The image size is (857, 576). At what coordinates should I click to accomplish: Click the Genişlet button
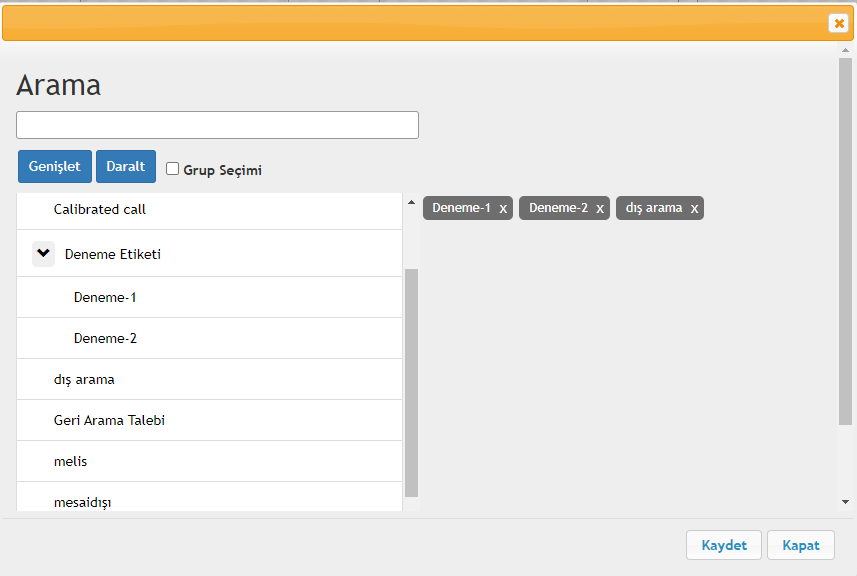(55, 166)
